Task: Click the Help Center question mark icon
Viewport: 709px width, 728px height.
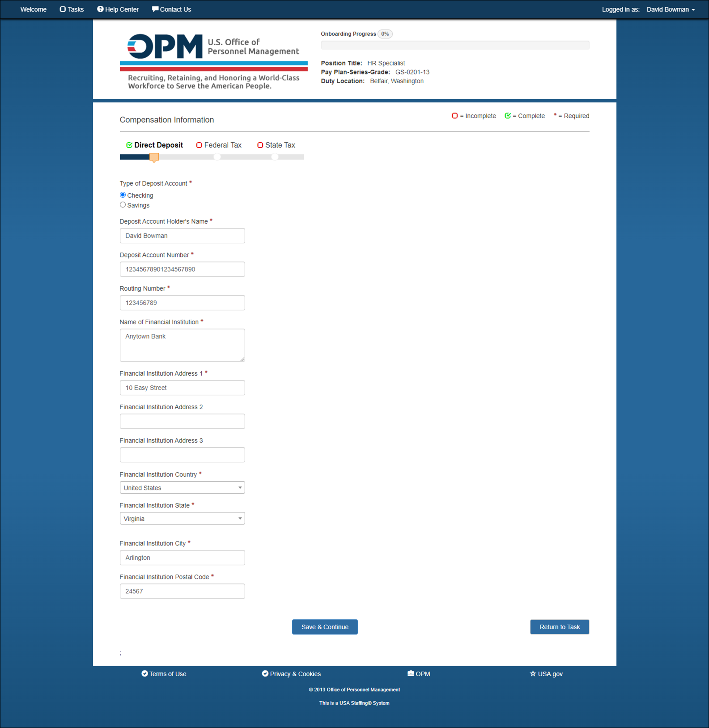Action: (x=100, y=9)
